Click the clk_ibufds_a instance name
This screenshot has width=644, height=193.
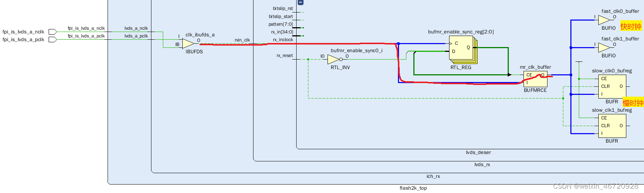200,35
